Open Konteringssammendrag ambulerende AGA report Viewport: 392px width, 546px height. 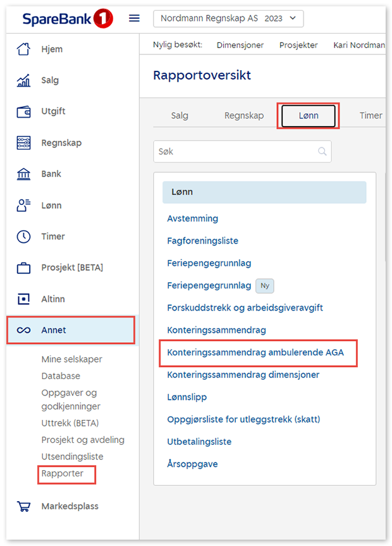(x=255, y=352)
